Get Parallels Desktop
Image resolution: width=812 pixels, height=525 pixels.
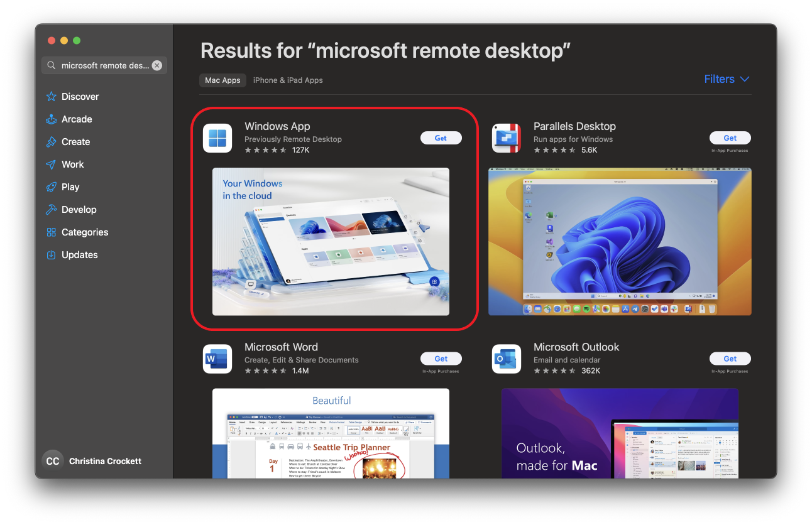coord(730,138)
